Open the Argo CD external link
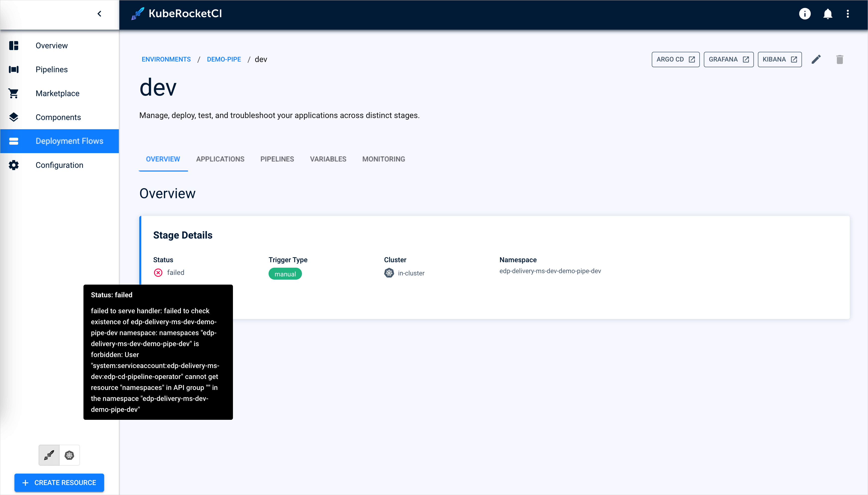The image size is (868, 495). tap(675, 59)
